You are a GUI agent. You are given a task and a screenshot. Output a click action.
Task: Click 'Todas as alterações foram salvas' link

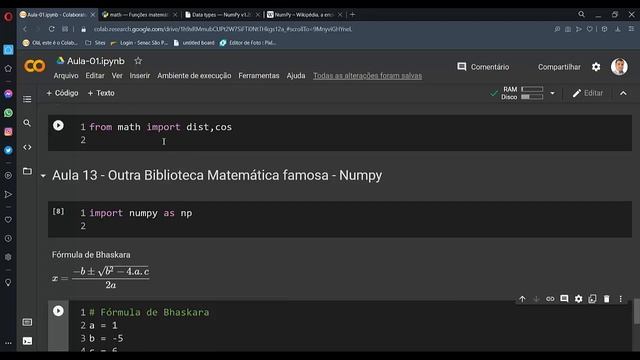coord(368,76)
